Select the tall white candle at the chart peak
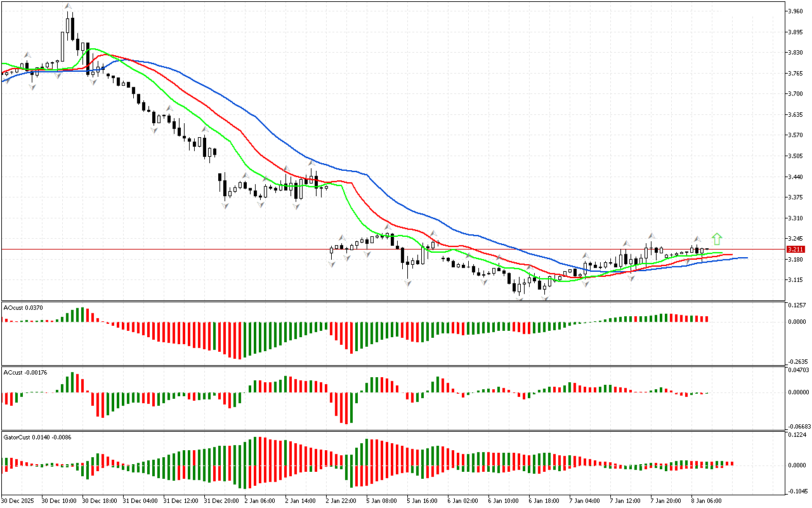 67,25
